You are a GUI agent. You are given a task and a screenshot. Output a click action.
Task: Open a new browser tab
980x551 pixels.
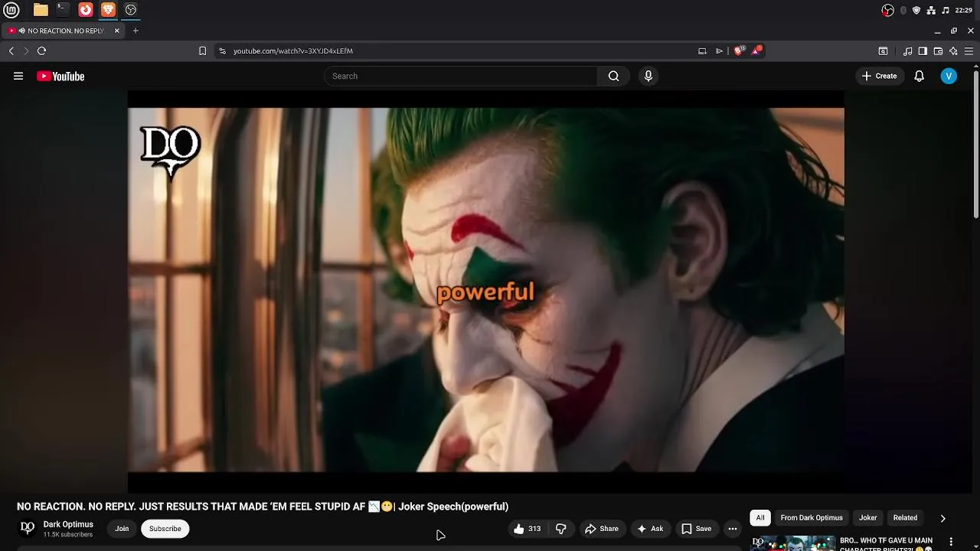pyautogui.click(x=136, y=31)
